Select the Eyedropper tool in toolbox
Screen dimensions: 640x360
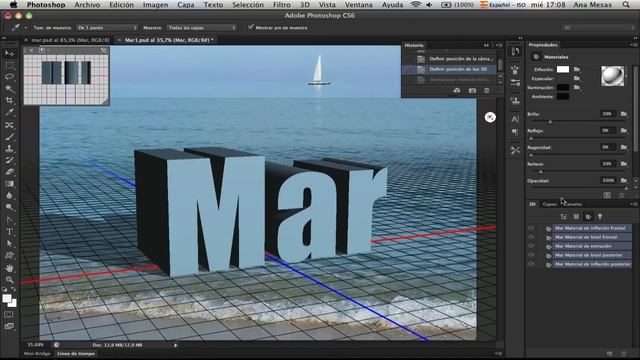(9, 112)
